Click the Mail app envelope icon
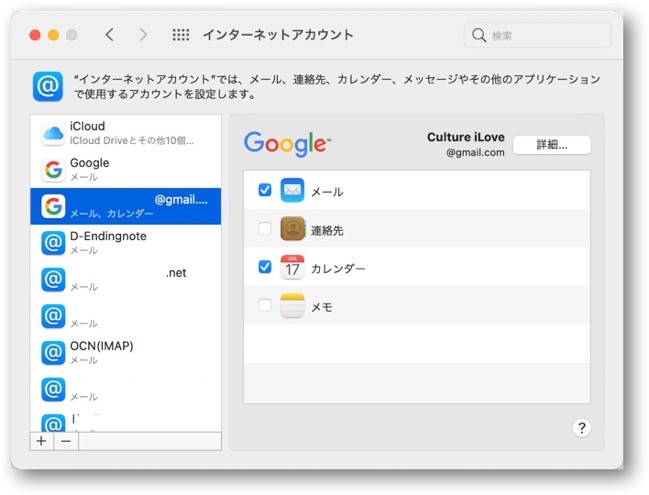The height and width of the screenshot is (495, 649). click(x=292, y=190)
